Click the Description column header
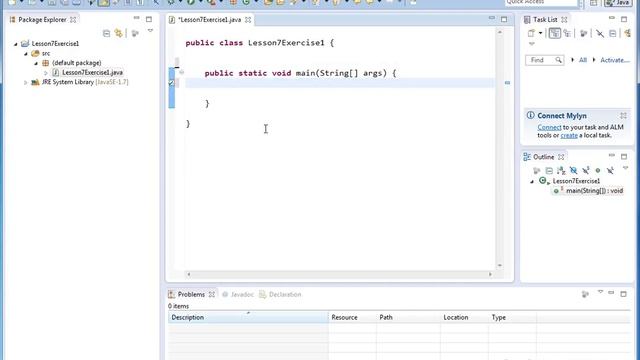The width and height of the screenshot is (640, 360). click(x=248, y=317)
